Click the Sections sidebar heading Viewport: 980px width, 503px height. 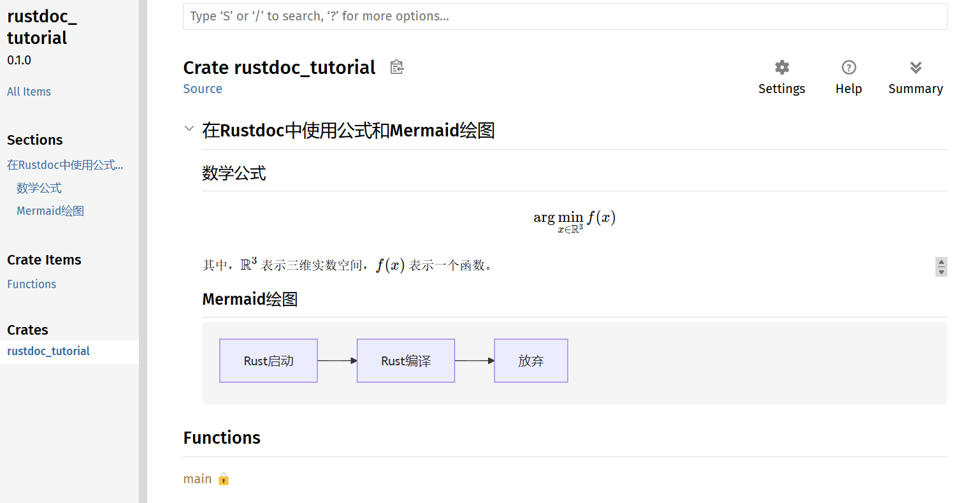click(x=35, y=140)
